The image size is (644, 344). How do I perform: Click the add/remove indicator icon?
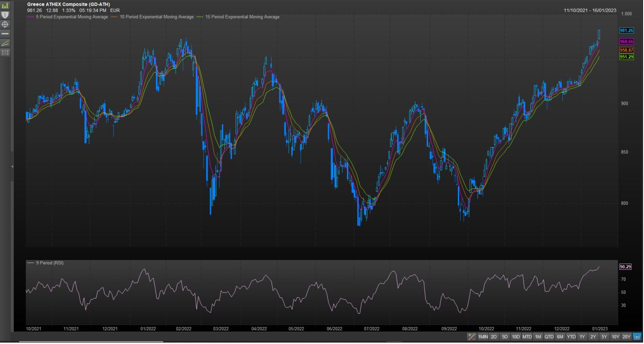pyautogui.click(x=472, y=337)
